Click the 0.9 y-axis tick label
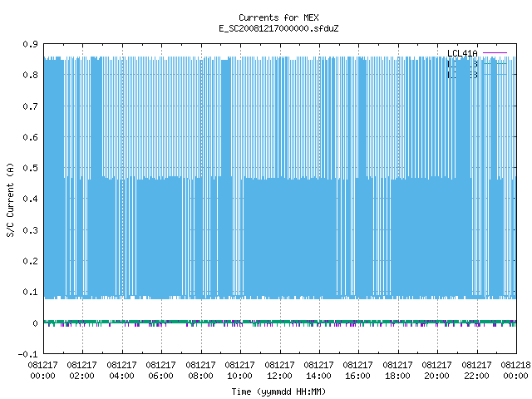 point(30,44)
